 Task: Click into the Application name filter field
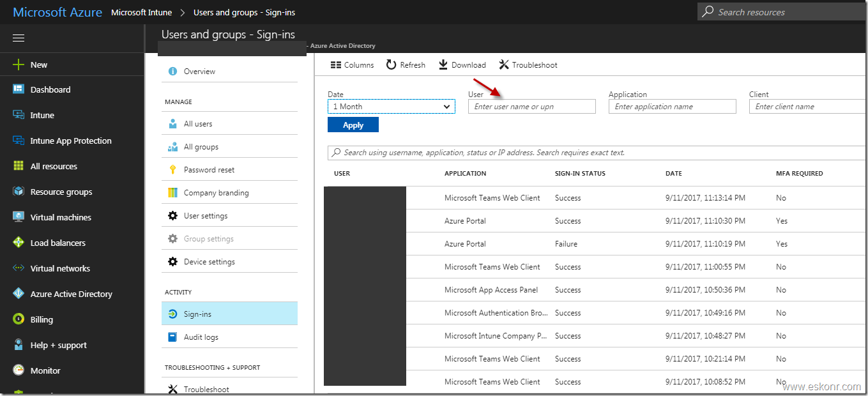[x=672, y=106]
